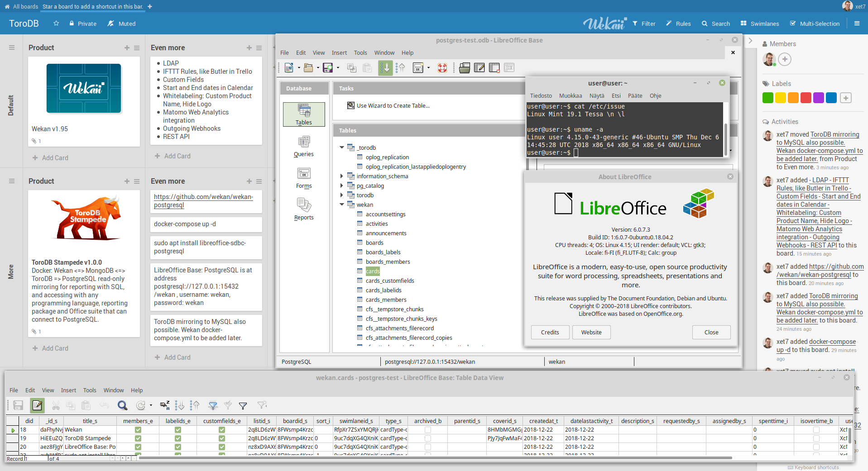This screenshot has height=471, width=868.
Task: Open the Muokkaa menu in terminal
Action: (x=570, y=96)
